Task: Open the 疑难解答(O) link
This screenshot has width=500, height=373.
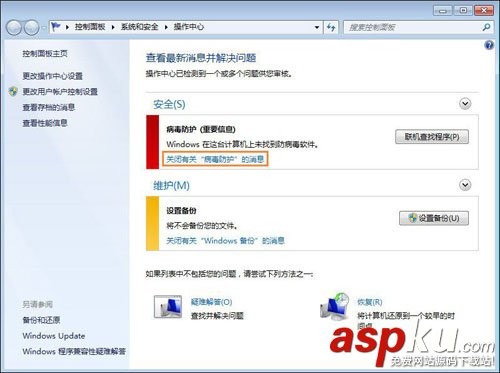Action: point(211,302)
